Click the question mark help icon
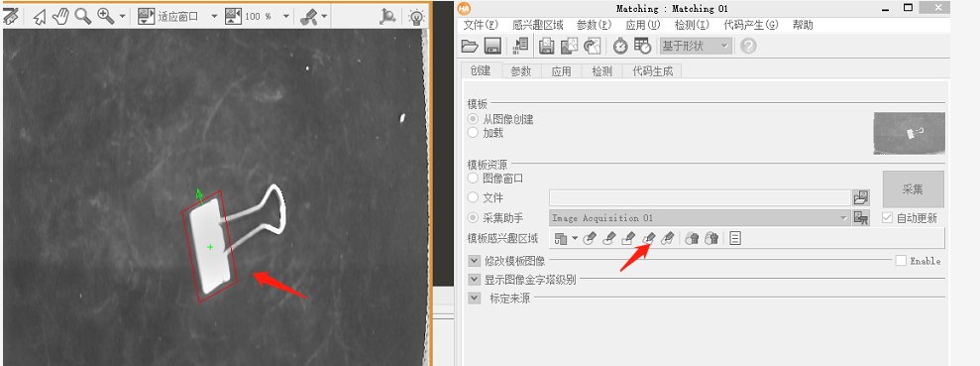980x366 pixels. click(748, 46)
